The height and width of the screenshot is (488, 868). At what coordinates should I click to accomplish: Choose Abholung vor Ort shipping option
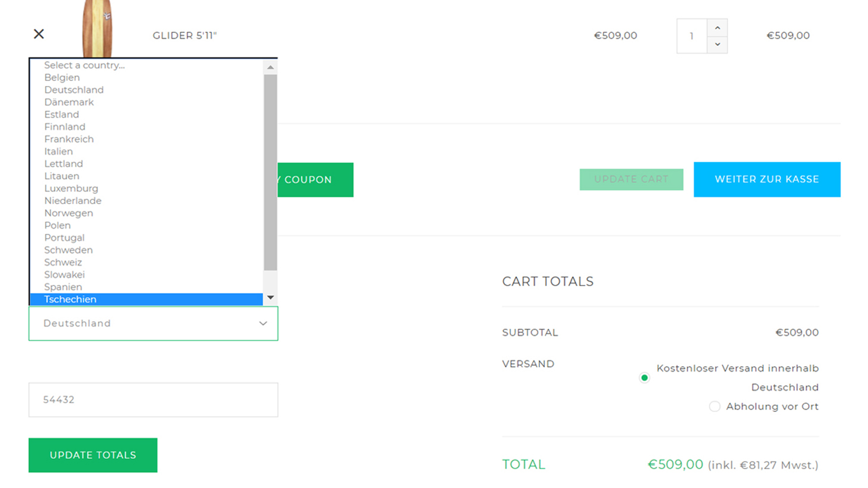pyautogui.click(x=714, y=407)
